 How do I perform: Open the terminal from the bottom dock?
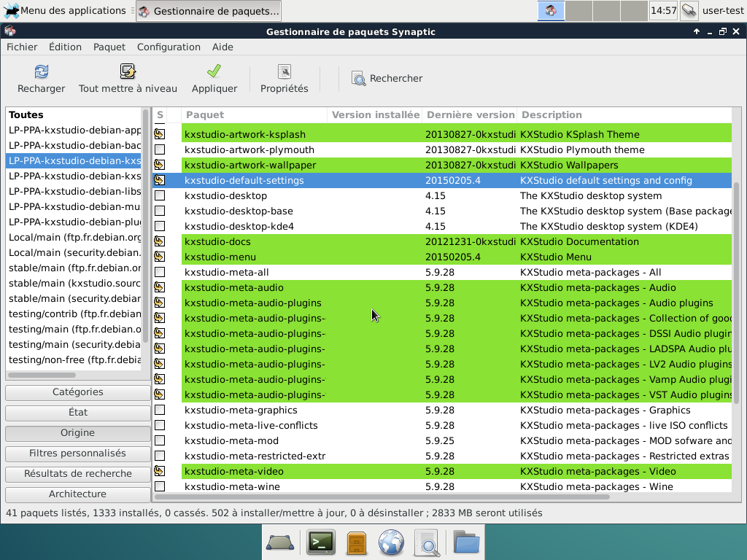[320, 542]
